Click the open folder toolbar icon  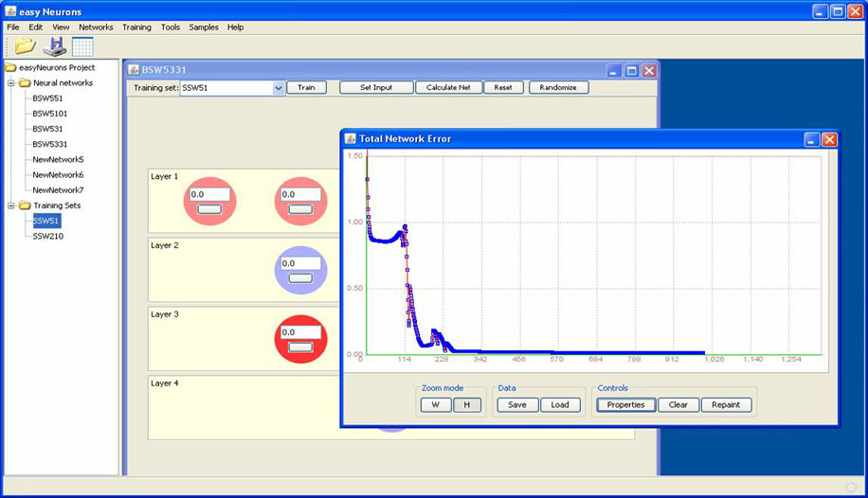(x=25, y=46)
